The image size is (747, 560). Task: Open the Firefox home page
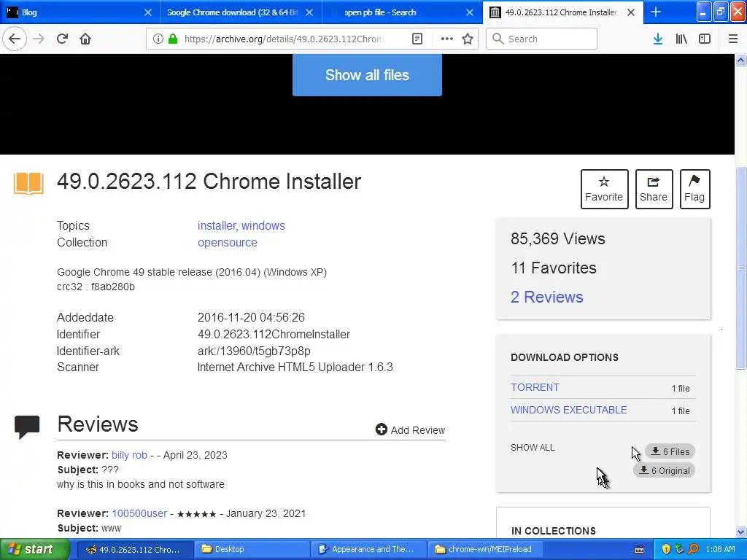[85, 39]
